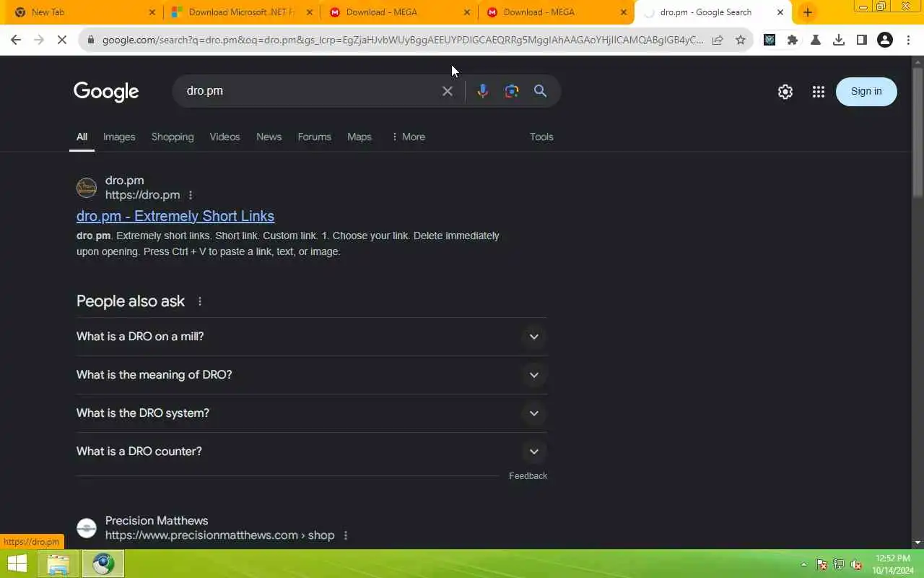Close the New Tab tab
The width and height of the screenshot is (924, 578).
[x=152, y=12]
